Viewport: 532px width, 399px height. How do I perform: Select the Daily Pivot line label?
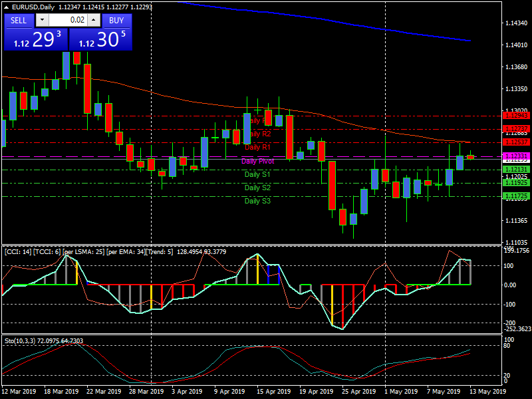click(x=259, y=162)
